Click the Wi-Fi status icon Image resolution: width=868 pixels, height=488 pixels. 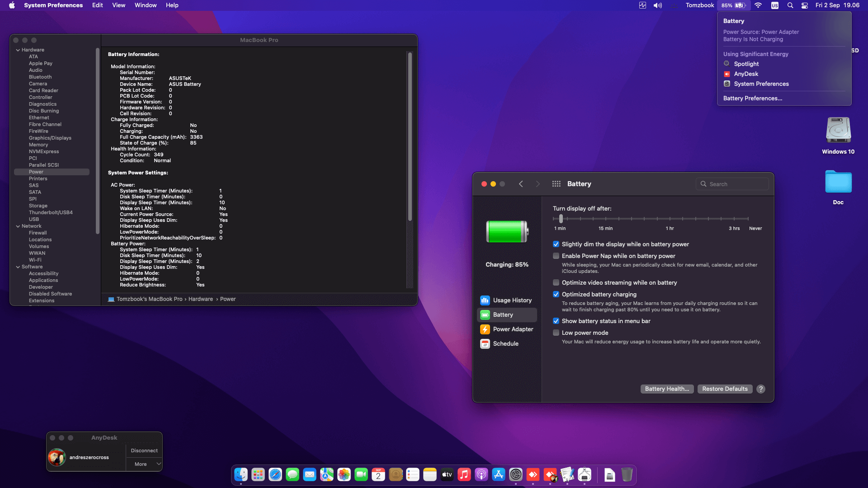pos(758,5)
